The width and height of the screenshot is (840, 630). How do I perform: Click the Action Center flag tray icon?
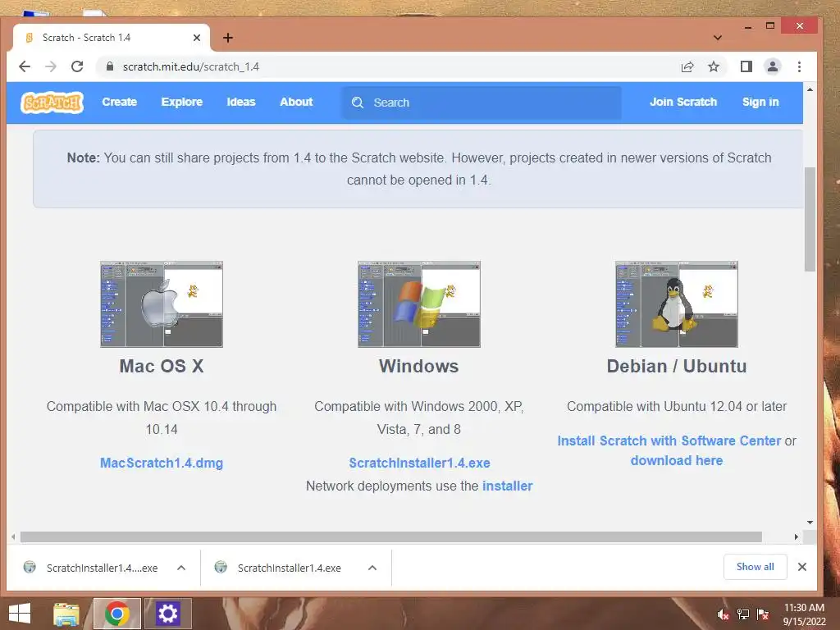[x=763, y=614]
